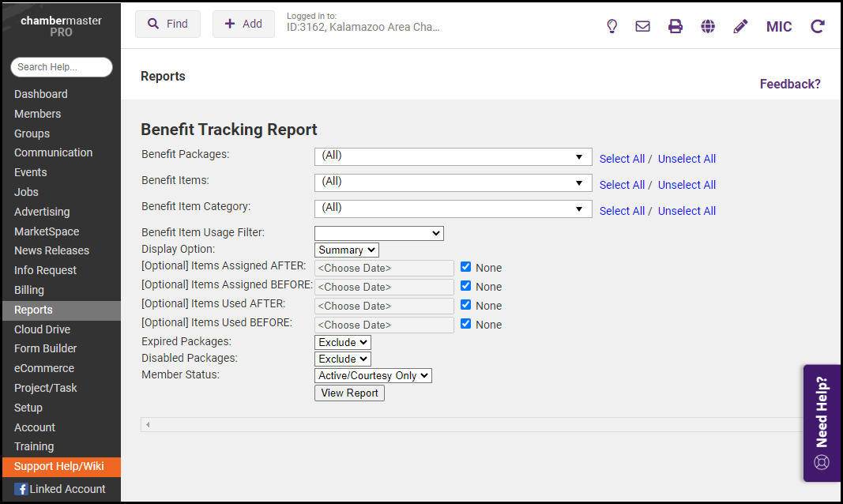Uncheck None for Items Used AFTER
The image size is (843, 504).
466,305
